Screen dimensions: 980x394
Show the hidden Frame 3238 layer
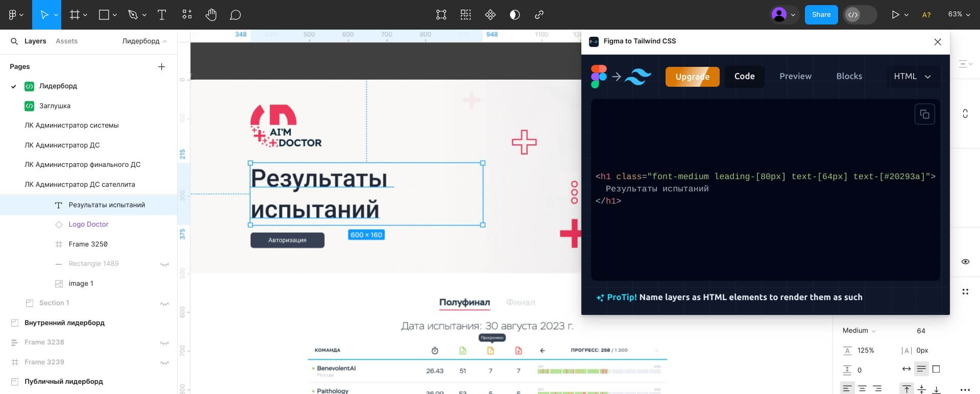(x=164, y=342)
